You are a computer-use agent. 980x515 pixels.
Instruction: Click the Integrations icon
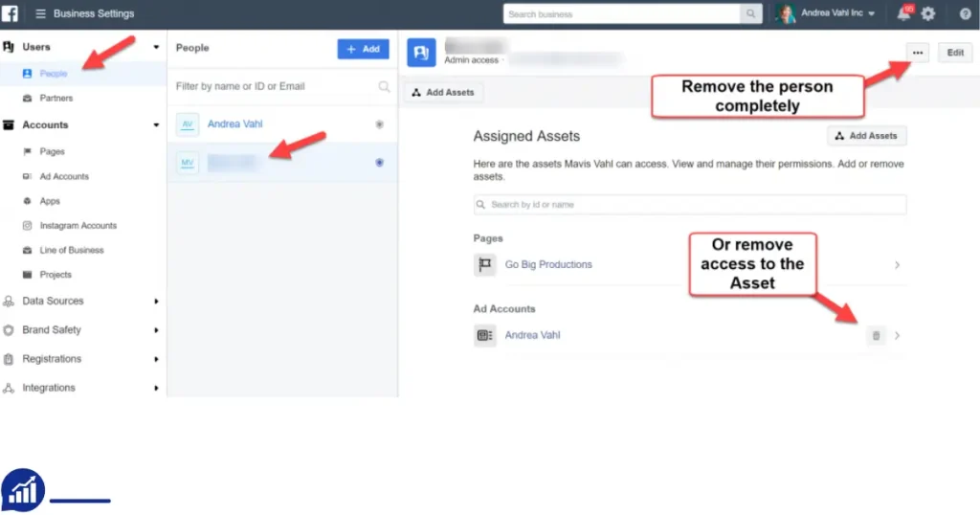coord(8,388)
